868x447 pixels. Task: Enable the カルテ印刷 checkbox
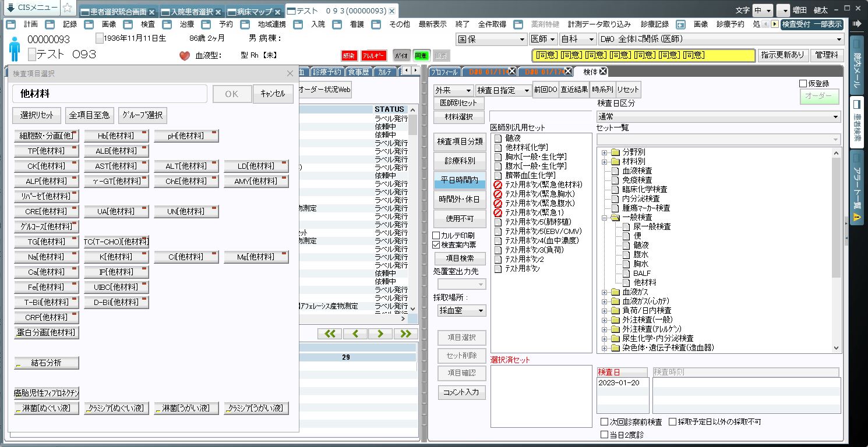point(436,235)
